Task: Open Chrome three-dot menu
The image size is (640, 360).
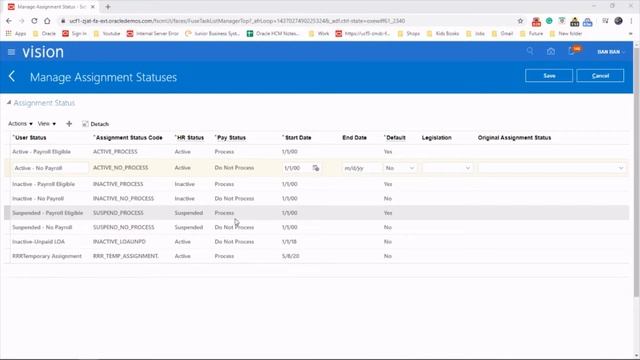Action: tap(631, 21)
